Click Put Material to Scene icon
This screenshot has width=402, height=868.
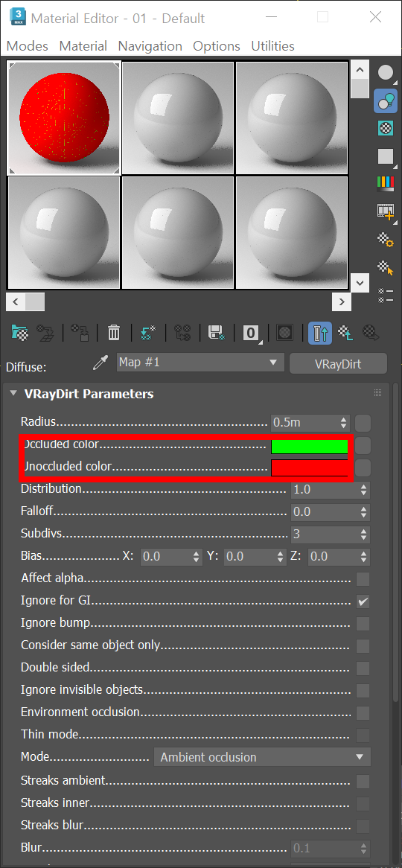45,333
